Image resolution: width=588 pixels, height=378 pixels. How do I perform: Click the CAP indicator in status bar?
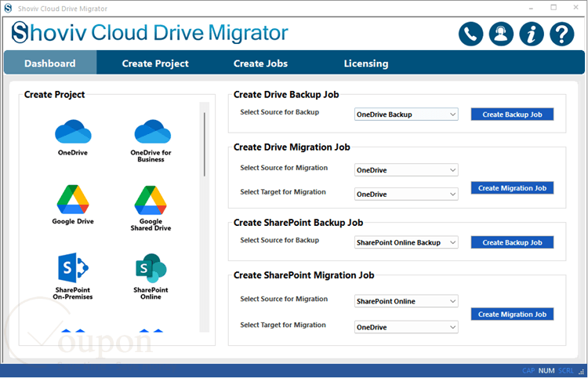528,371
